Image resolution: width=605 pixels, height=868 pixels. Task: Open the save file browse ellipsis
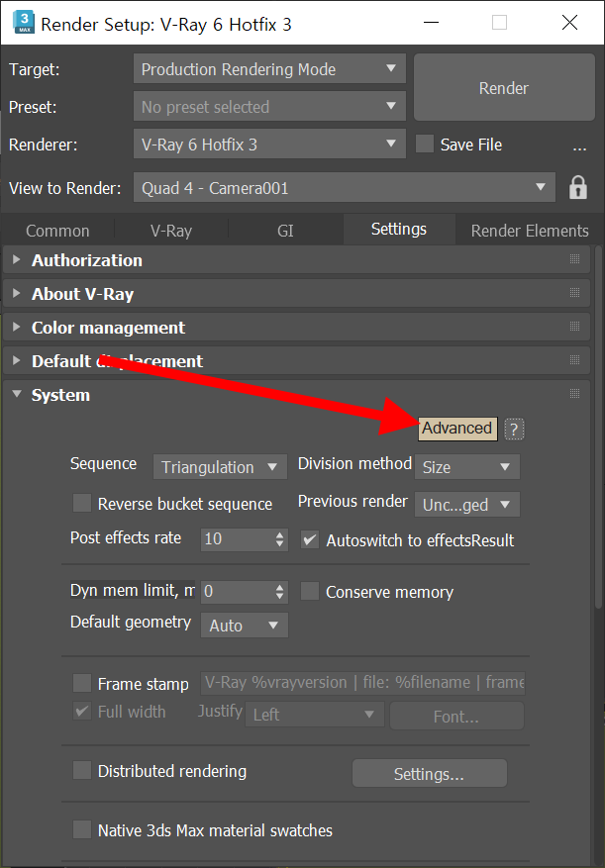(x=579, y=146)
